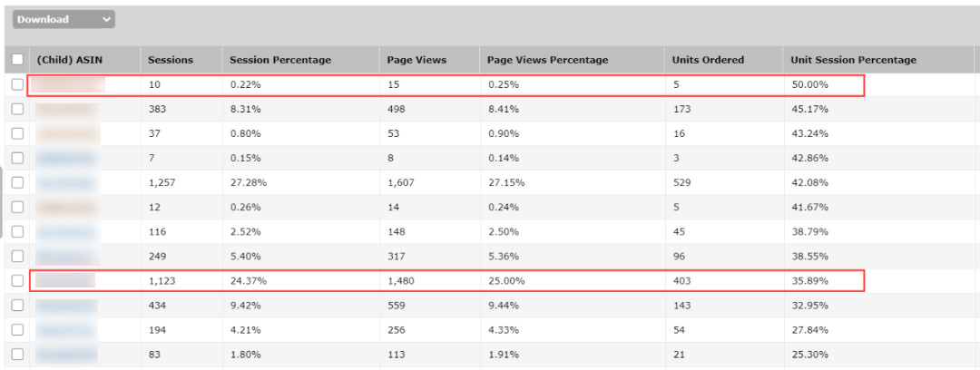Check the row with 10 sessions
The image size is (980, 370).
click(x=17, y=84)
